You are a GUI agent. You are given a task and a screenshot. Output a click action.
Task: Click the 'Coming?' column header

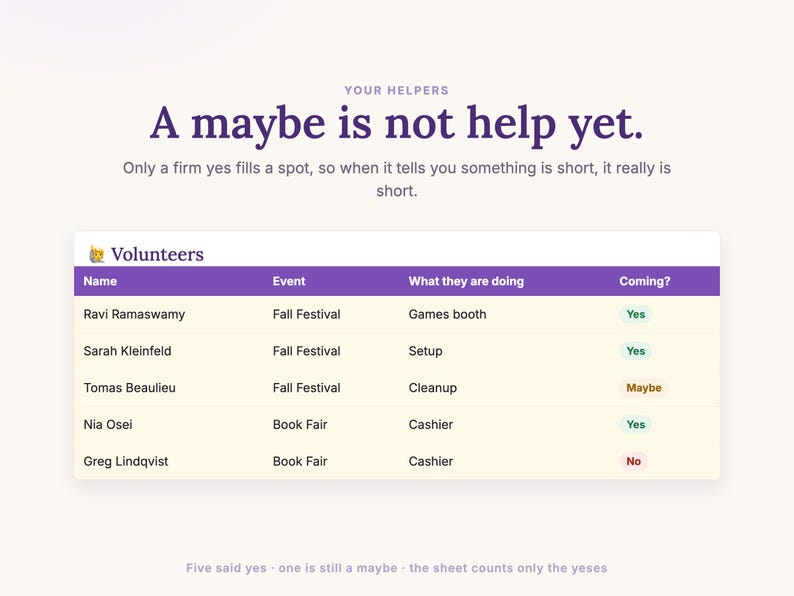pyautogui.click(x=645, y=281)
